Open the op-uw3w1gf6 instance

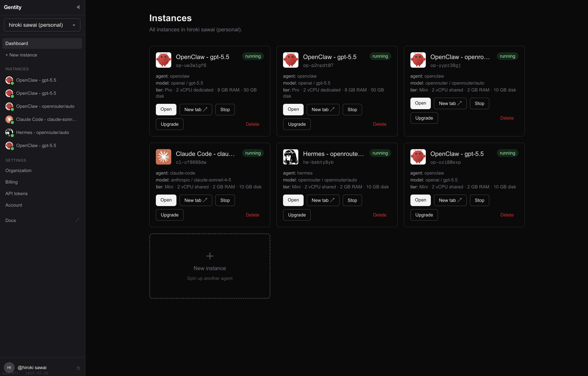pos(166,109)
